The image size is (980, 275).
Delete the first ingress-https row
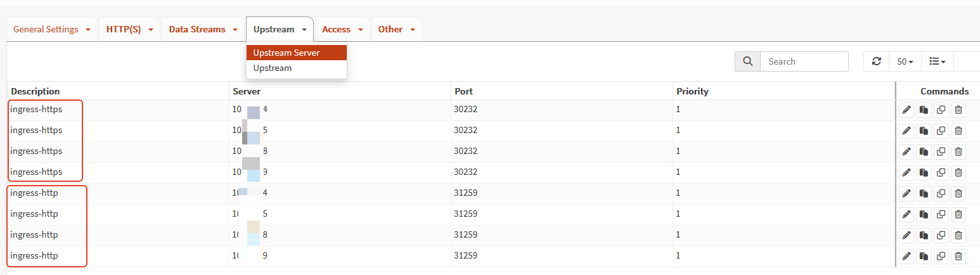point(958,110)
